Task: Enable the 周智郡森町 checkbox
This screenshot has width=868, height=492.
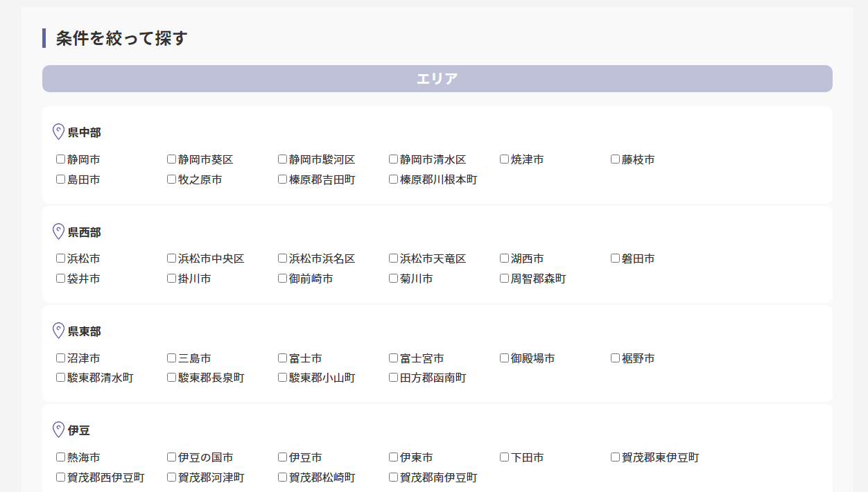Action: [504, 279]
